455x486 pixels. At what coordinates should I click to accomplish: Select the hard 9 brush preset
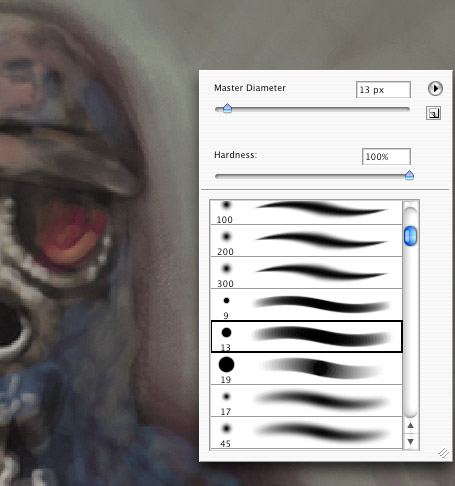click(306, 305)
